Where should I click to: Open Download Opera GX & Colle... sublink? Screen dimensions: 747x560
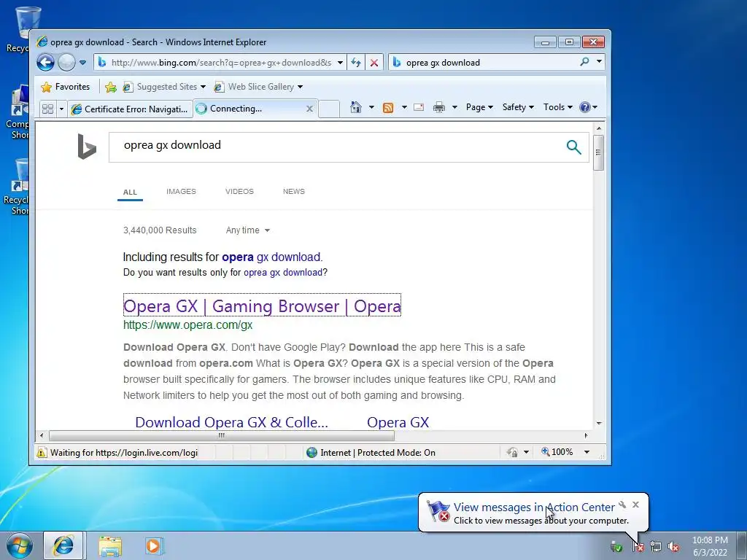(x=231, y=422)
